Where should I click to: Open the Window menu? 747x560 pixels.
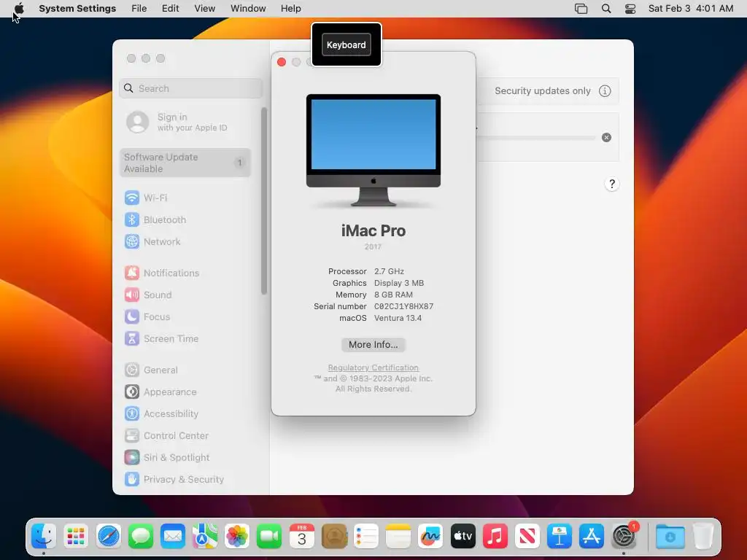tap(248, 8)
